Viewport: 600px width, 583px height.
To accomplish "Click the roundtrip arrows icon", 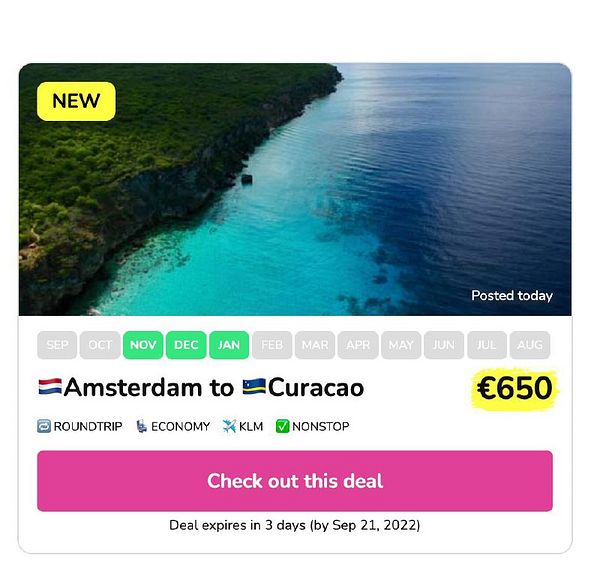I will pos(44,426).
